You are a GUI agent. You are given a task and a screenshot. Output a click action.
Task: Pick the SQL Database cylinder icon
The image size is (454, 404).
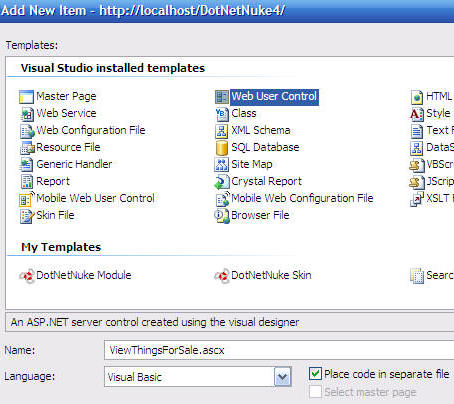pos(222,148)
